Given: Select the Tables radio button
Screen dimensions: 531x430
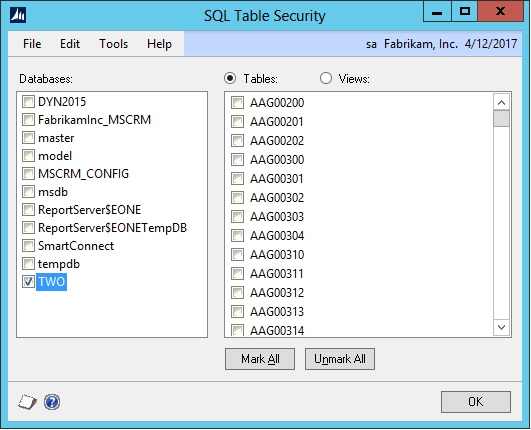Looking at the screenshot, I should pos(230,79).
